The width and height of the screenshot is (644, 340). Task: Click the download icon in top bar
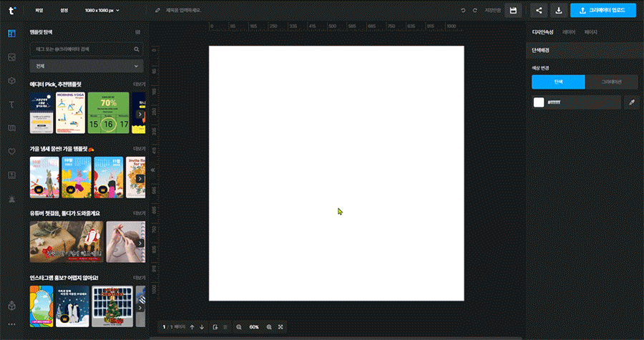point(558,10)
